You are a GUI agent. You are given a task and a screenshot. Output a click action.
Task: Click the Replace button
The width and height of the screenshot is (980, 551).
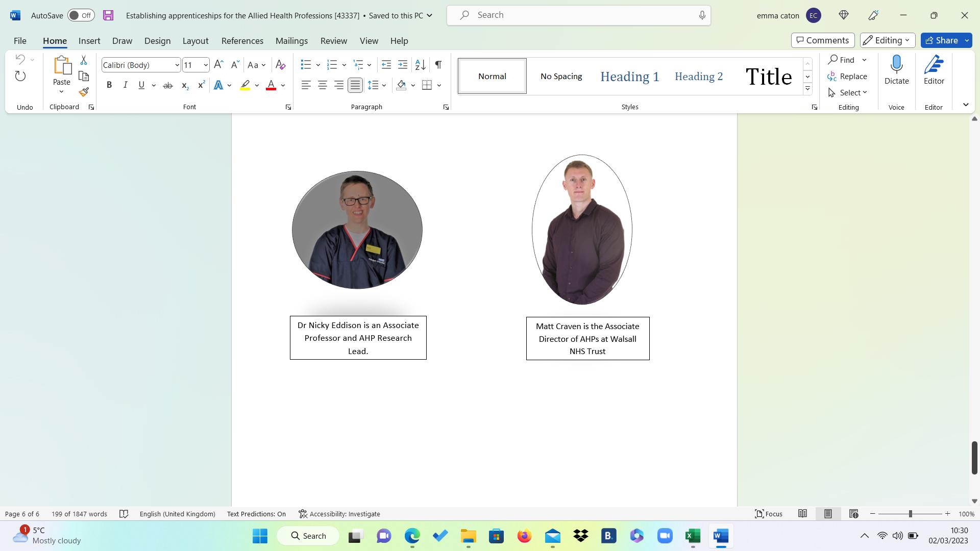[847, 77]
